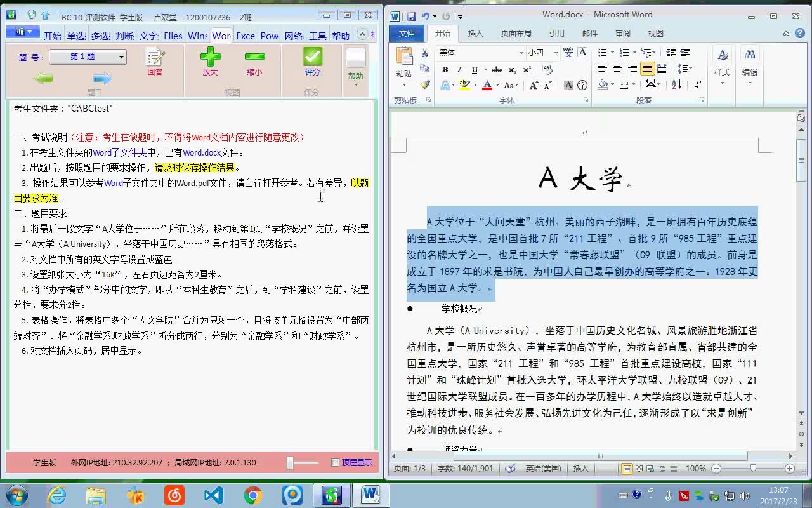This screenshot has height=508, width=812.
Task: Click the 英语(美国) language indicator
Action: (x=543, y=469)
